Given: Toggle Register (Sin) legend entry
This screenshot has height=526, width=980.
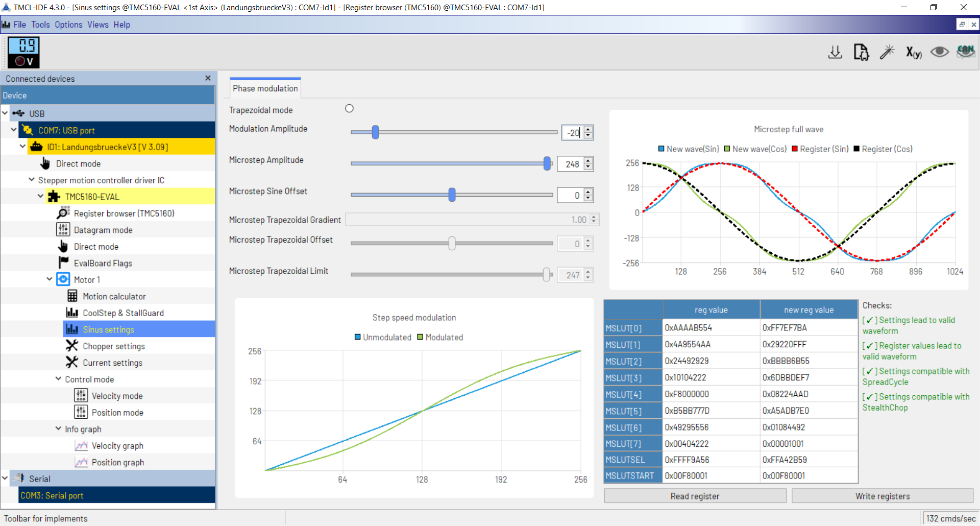Looking at the screenshot, I should click(820, 149).
